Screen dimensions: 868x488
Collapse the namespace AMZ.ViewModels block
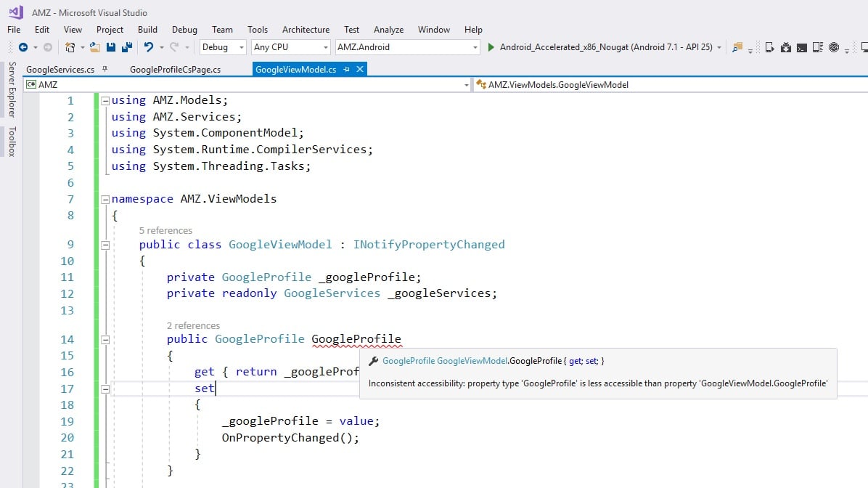click(x=105, y=200)
